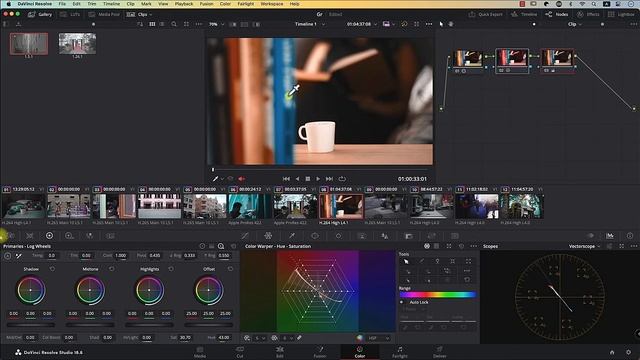The image size is (640, 360).
Task: Select the draw tool in Color Warper Tools
Action: point(422,261)
